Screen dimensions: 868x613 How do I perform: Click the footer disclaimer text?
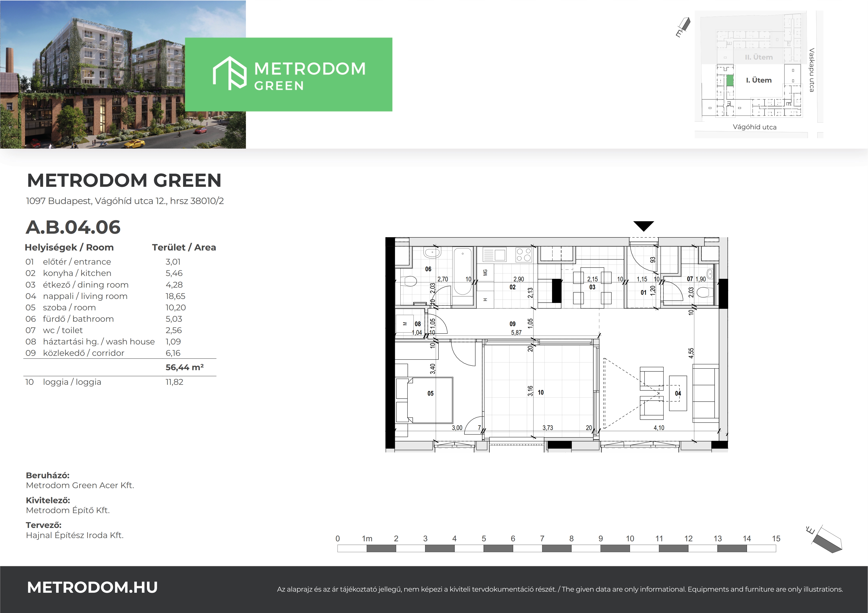560,589
